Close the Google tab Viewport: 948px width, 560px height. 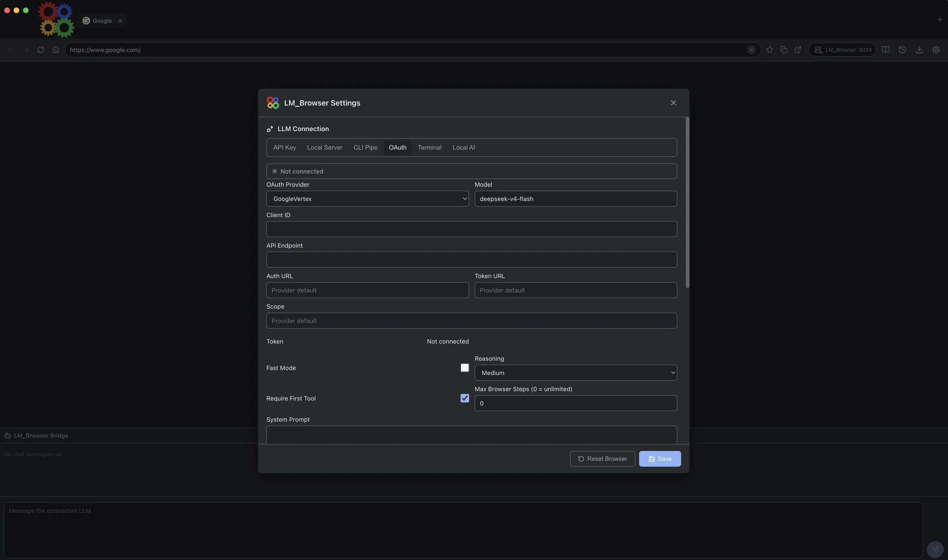[120, 21]
